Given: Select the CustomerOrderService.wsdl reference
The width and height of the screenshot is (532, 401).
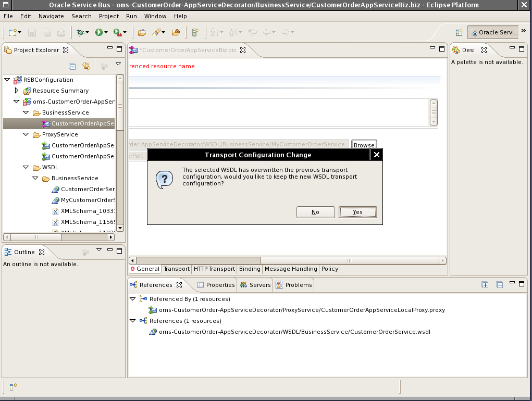Looking at the screenshot, I should pos(290,332).
